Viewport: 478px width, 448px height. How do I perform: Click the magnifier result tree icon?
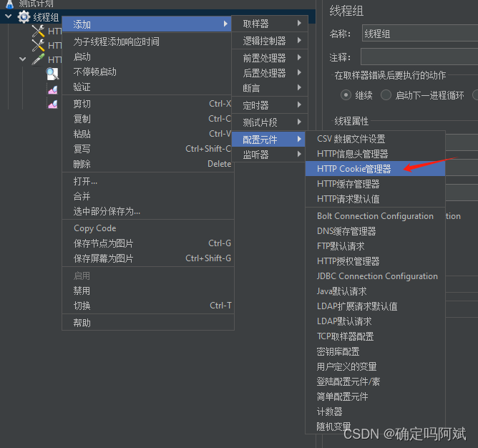pyautogui.click(x=52, y=74)
